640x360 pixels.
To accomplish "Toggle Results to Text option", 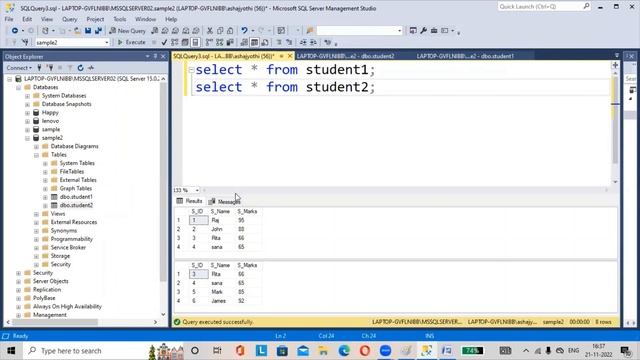I will tap(244, 42).
